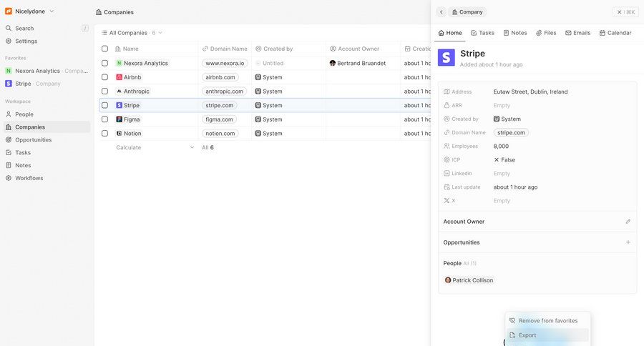Click System creator in panel

point(507,119)
